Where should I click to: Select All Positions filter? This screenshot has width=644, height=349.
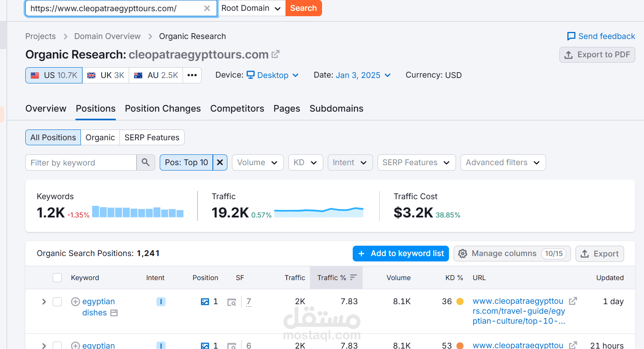click(53, 138)
